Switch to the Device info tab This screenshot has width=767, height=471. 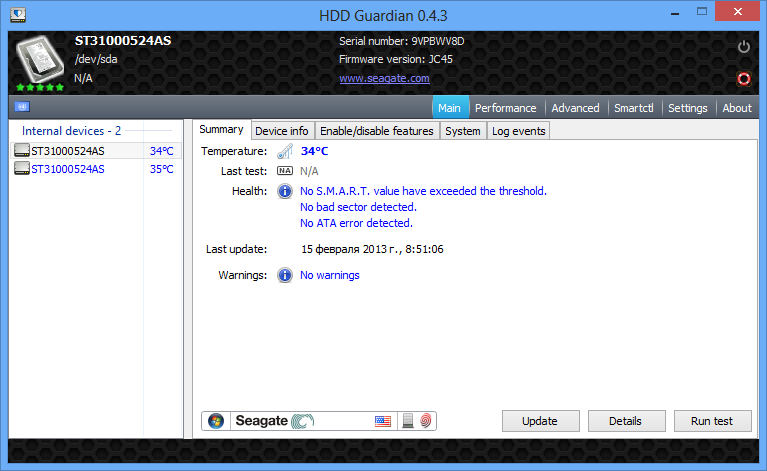pyautogui.click(x=282, y=131)
